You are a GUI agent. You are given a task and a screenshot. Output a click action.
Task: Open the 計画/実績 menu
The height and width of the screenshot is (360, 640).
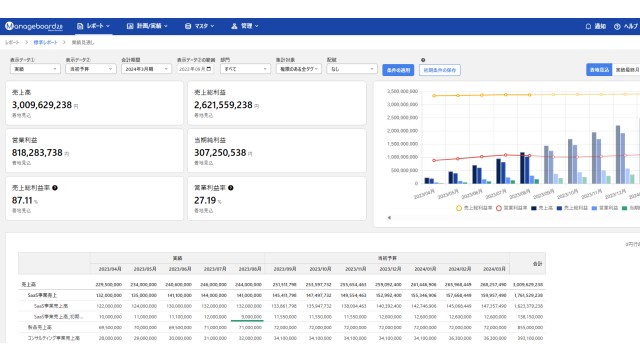(147, 26)
